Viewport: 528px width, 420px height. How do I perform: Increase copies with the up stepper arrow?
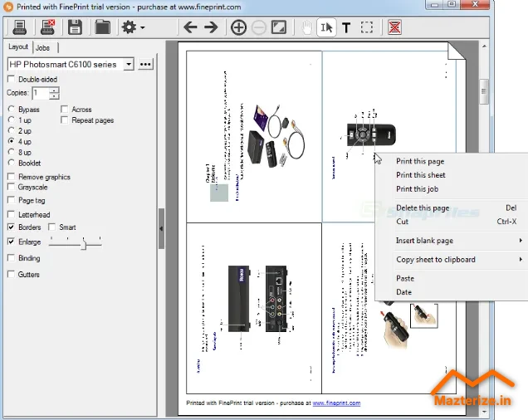click(x=54, y=90)
